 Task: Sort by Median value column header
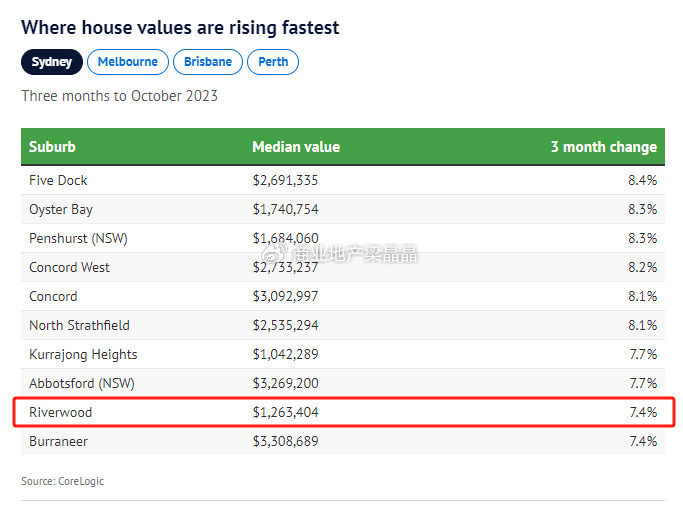[x=296, y=147]
